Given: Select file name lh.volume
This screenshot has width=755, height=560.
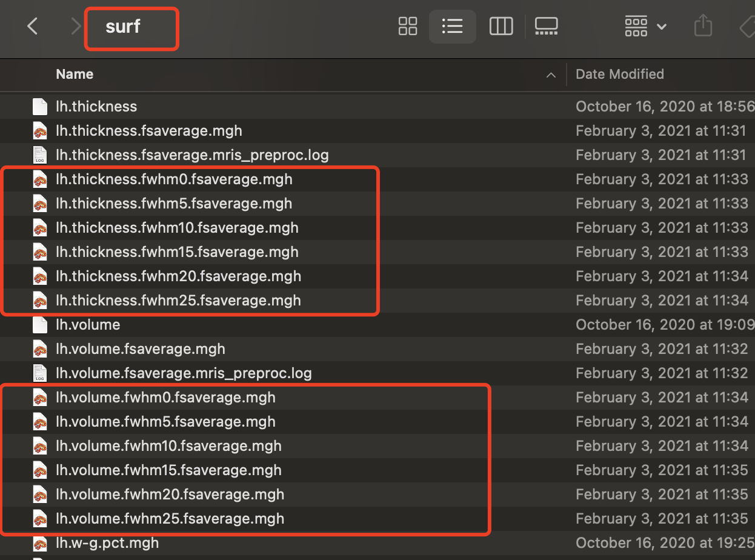Looking at the screenshot, I should [x=88, y=325].
